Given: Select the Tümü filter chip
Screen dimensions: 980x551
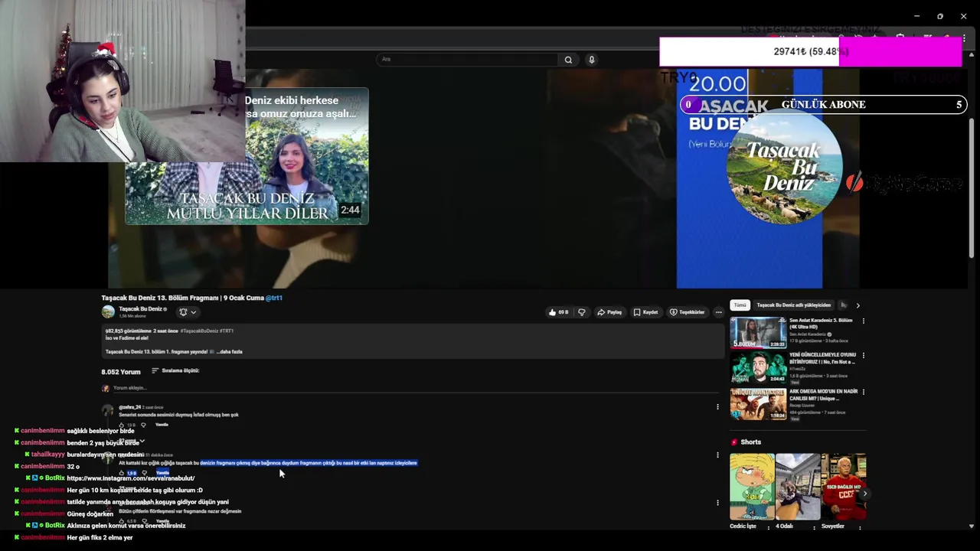Looking at the screenshot, I should click(740, 305).
